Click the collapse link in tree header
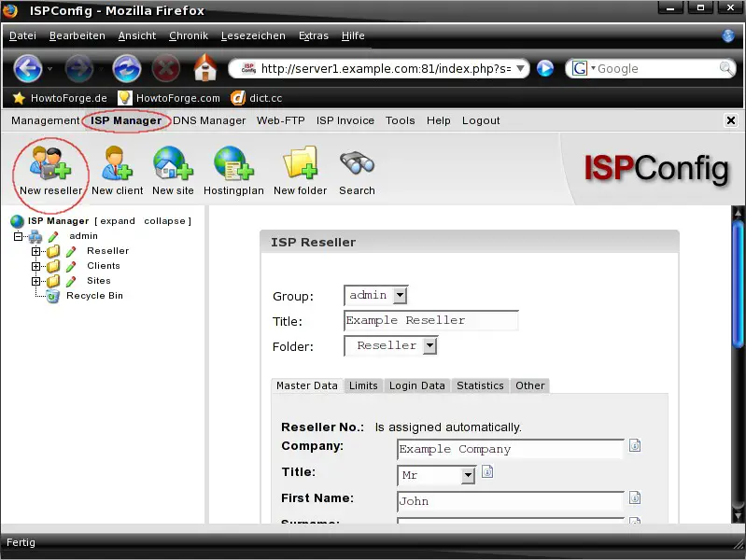746x560 pixels. tap(164, 221)
